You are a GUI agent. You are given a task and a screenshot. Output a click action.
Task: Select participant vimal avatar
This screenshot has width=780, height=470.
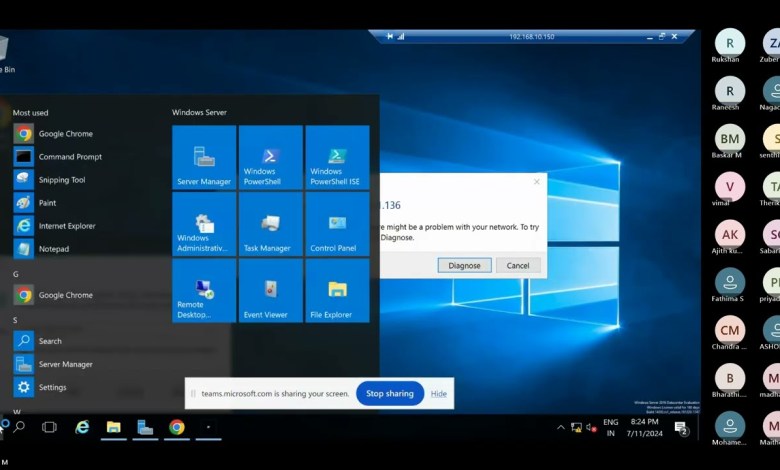tap(730, 187)
